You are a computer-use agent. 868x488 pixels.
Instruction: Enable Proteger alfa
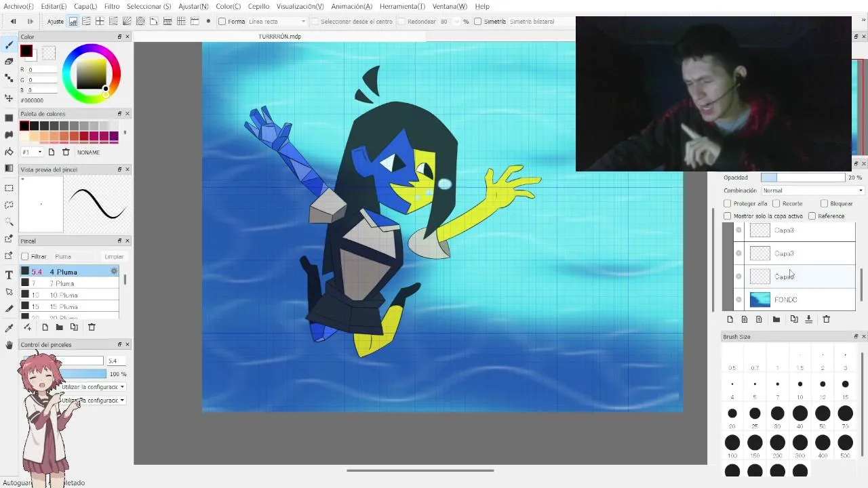[728, 203]
